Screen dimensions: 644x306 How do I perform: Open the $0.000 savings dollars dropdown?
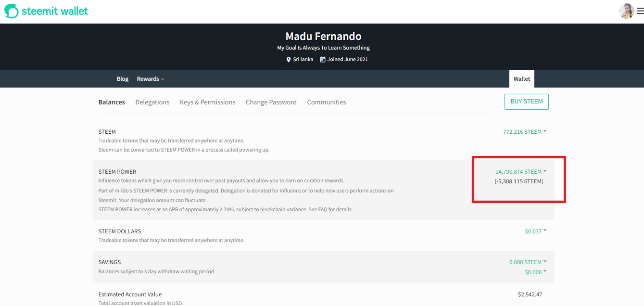(x=536, y=272)
